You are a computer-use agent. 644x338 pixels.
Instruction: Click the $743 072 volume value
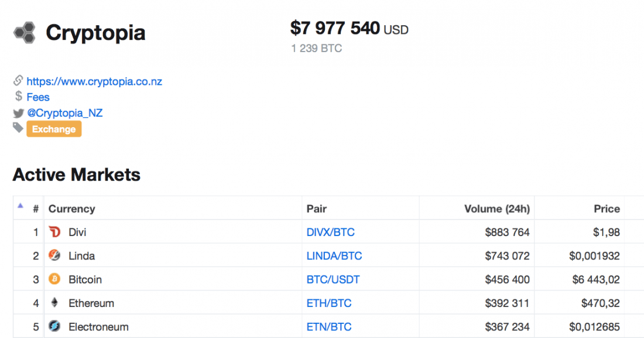[x=507, y=256]
